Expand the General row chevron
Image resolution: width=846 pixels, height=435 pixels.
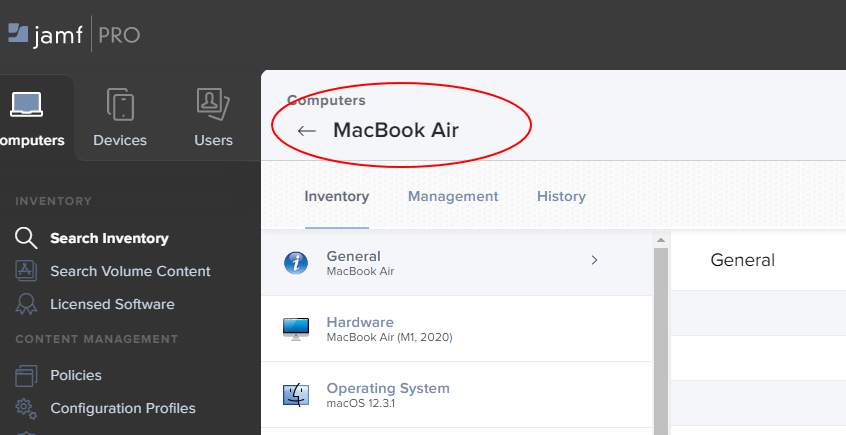[x=594, y=260]
